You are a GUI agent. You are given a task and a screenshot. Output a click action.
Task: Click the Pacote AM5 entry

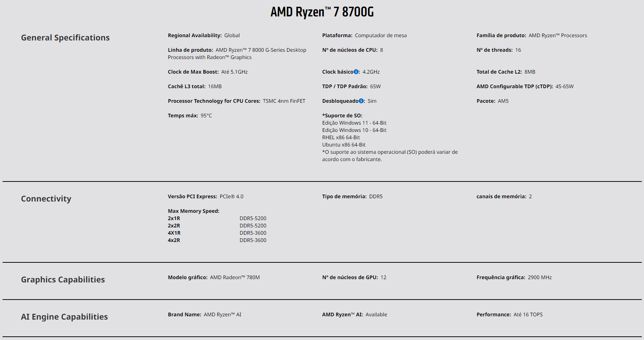point(492,101)
